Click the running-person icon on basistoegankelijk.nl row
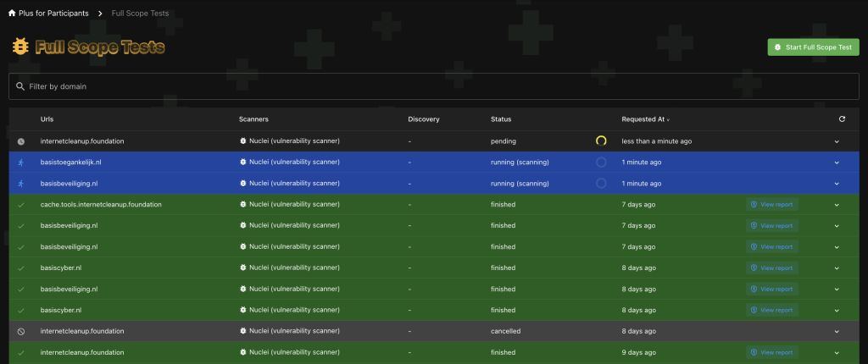868x364 pixels. tap(21, 163)
